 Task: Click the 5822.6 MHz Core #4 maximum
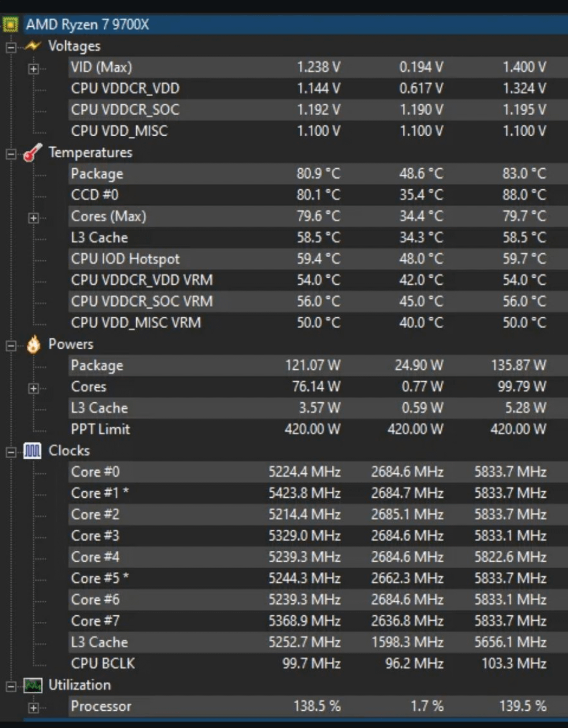point(510,557)
